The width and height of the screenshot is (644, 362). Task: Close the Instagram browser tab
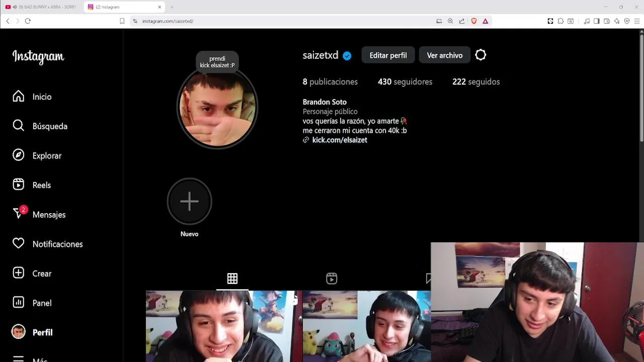pos(160,7)
